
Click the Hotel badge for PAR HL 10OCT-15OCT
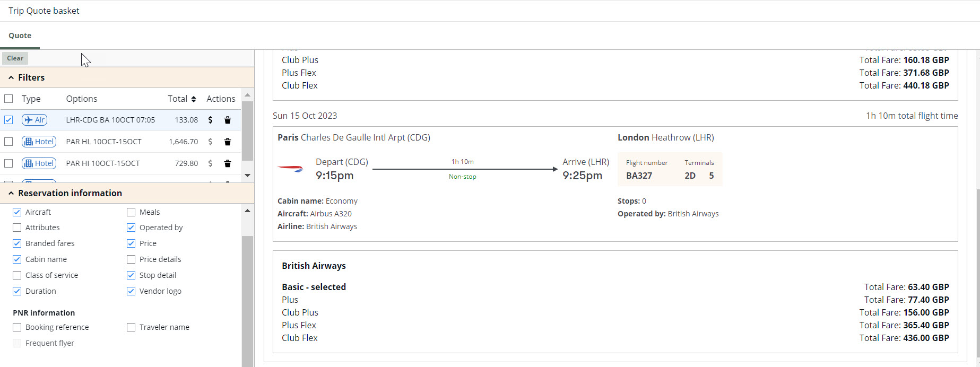(x=39, y=142)
